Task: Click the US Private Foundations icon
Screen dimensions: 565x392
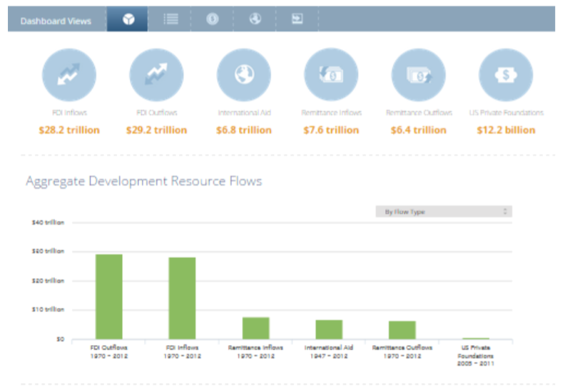Action: (506, 75)
